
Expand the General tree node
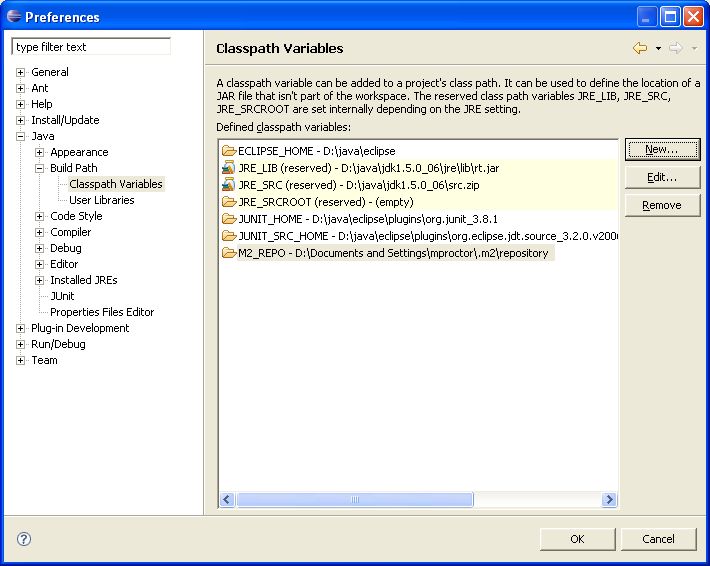(x=21, y=72)
